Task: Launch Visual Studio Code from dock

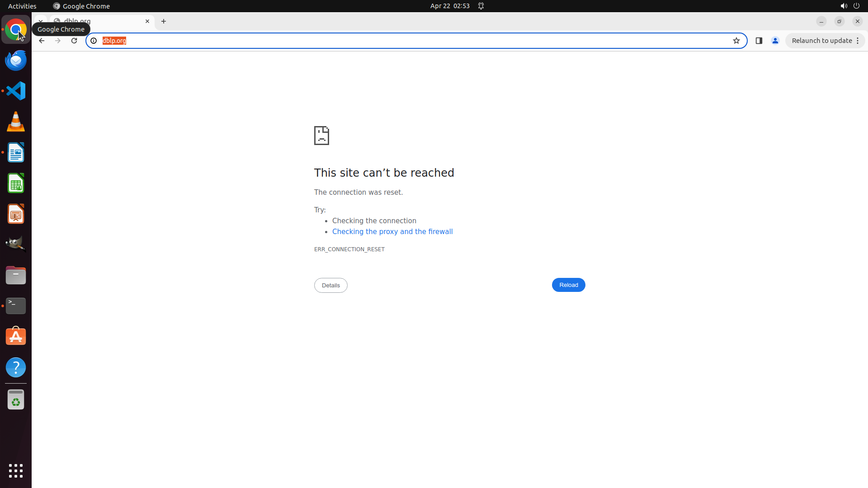Action: [x=16, y=91]
